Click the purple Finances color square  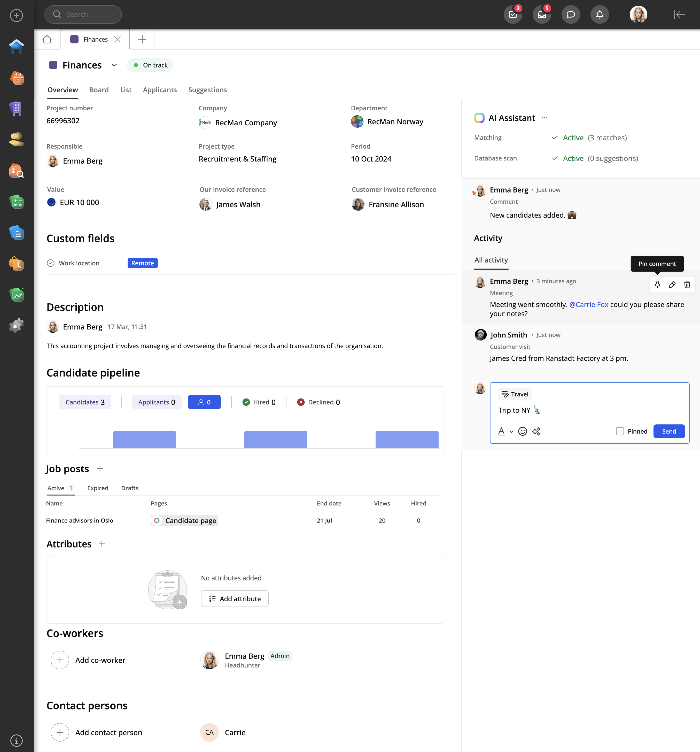click(53, 65)
